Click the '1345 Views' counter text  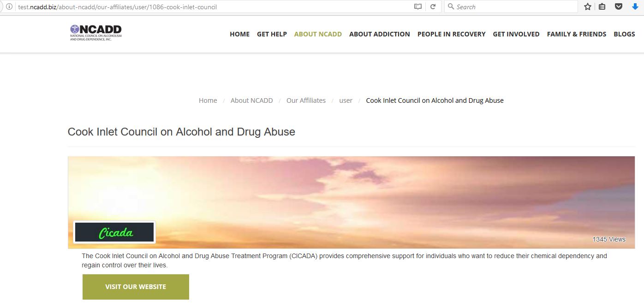pyautogui.click(x=609, y=239)
